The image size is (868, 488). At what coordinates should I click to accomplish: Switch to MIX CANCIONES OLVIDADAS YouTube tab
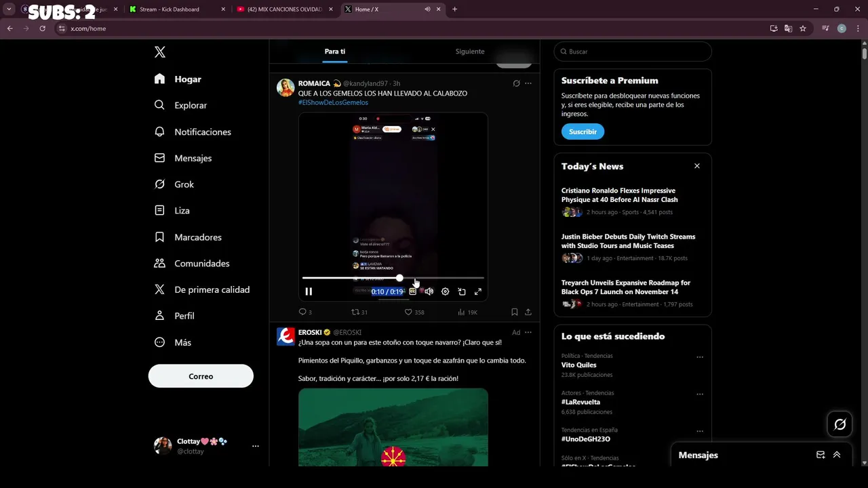point(285,9)
